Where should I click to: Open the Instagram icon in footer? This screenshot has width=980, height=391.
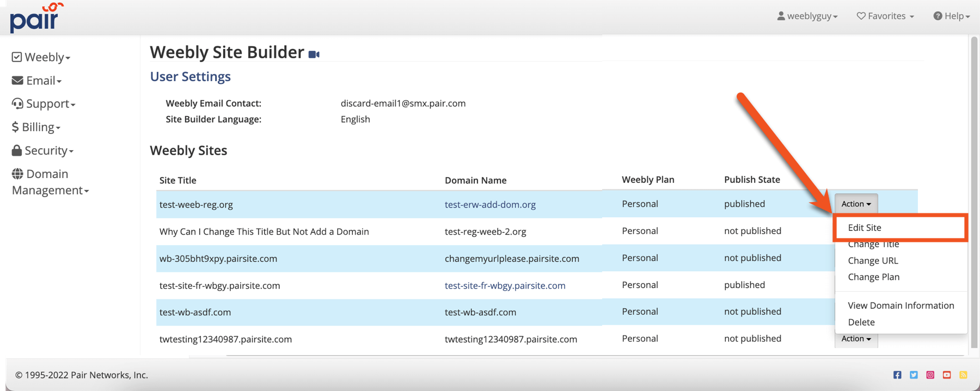pyautogui.click(x=930, y=375)
